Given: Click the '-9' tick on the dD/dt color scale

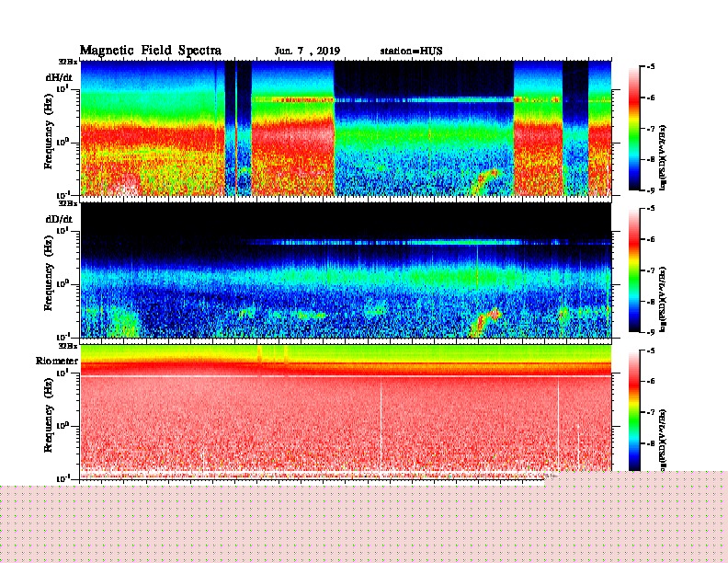Looking at the screenshot, I should pos(651,332).
